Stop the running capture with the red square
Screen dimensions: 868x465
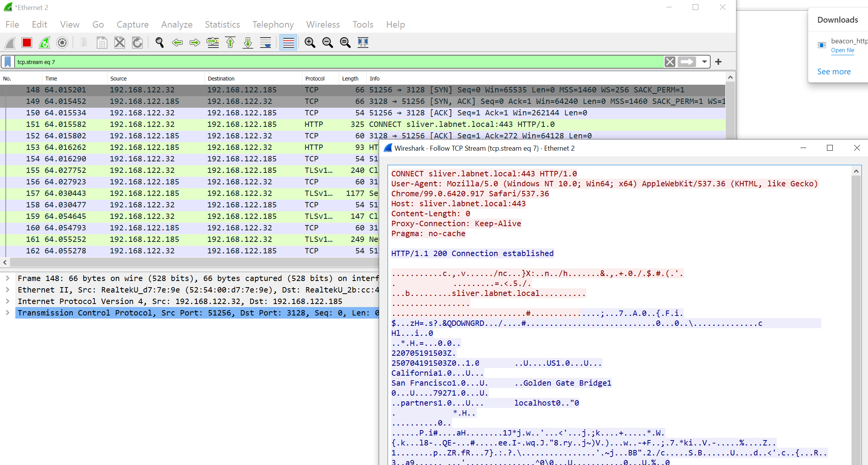point(27,43)
